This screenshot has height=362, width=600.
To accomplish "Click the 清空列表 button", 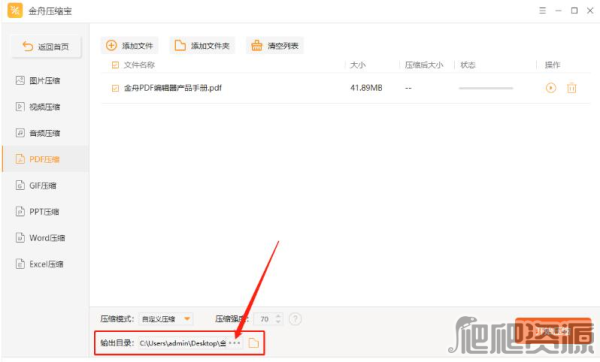I will (274, 46).
